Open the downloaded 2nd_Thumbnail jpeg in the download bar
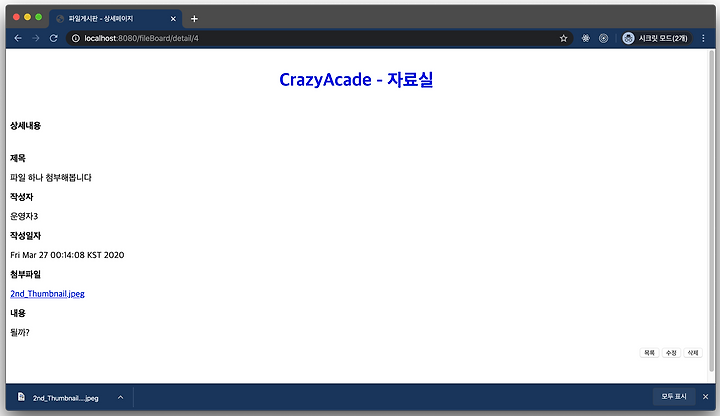This screenshot has height=416, width=720. 66,398
